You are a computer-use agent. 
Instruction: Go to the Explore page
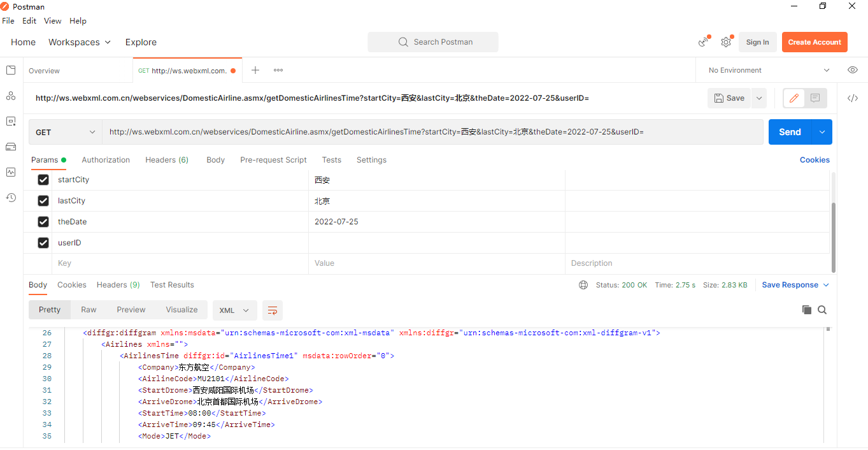click(x=141, y=42)
